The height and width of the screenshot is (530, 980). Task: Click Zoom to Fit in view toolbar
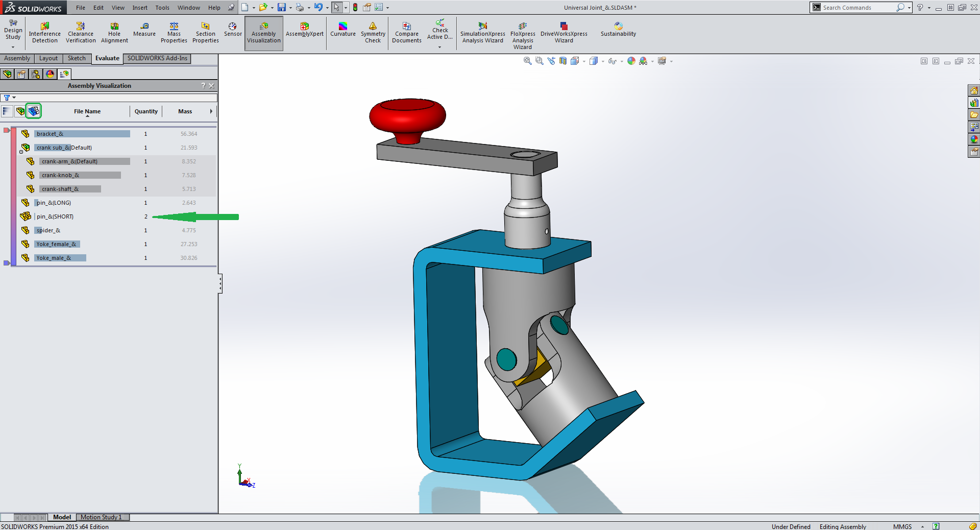[x=527, y=61]
